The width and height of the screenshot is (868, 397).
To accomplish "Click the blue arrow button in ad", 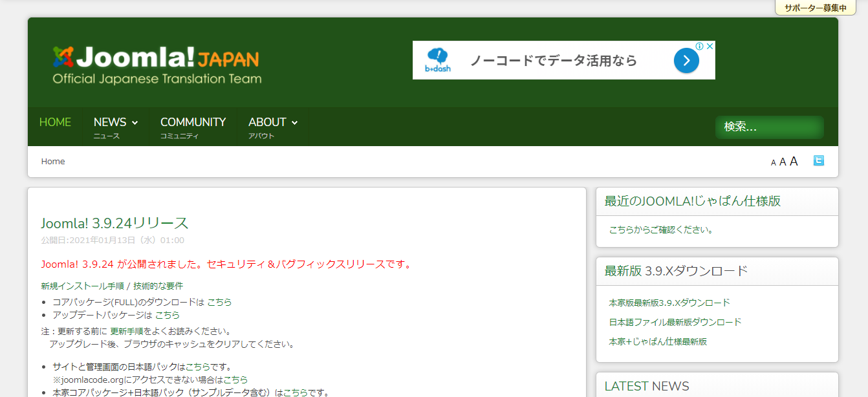I will (686, 61).
